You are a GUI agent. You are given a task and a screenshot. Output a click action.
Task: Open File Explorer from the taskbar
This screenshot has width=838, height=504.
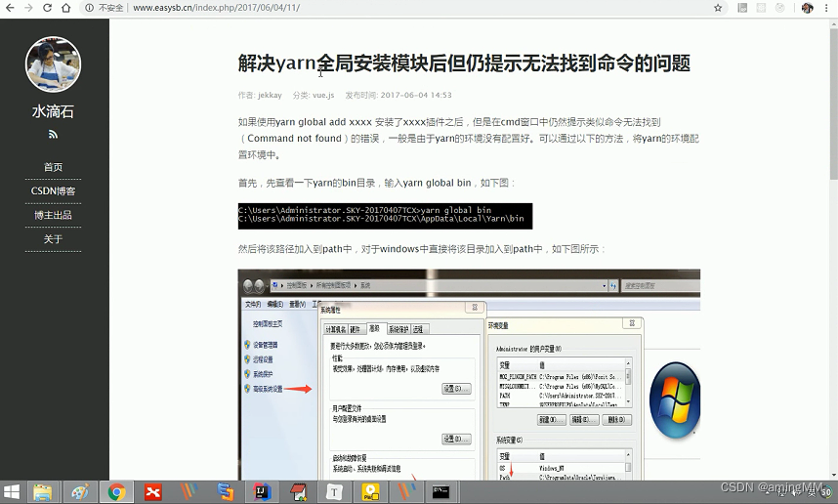(43, 491)
